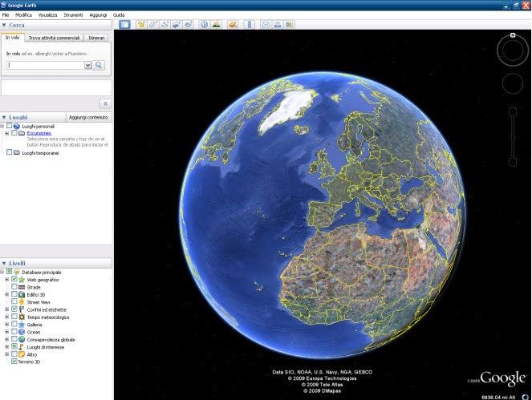Open the Strumenti menu
This screenshot has width=532, height=400.
coord(73,15)
